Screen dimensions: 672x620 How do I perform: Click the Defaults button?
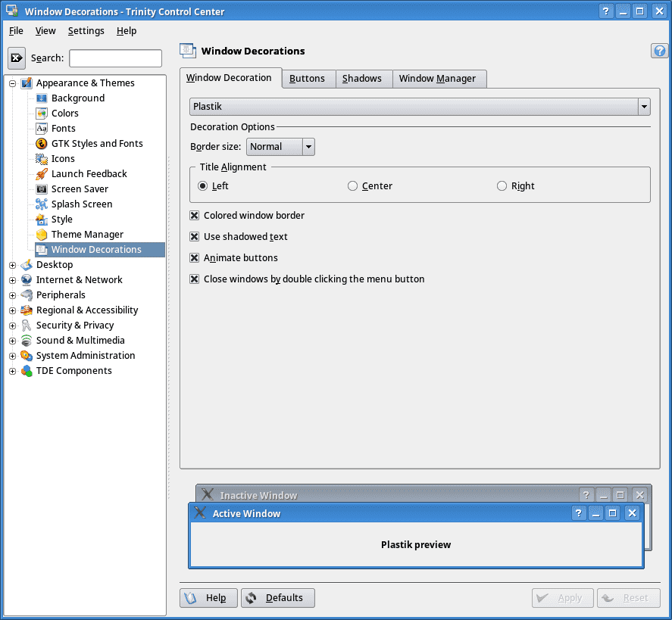point(278,598)
